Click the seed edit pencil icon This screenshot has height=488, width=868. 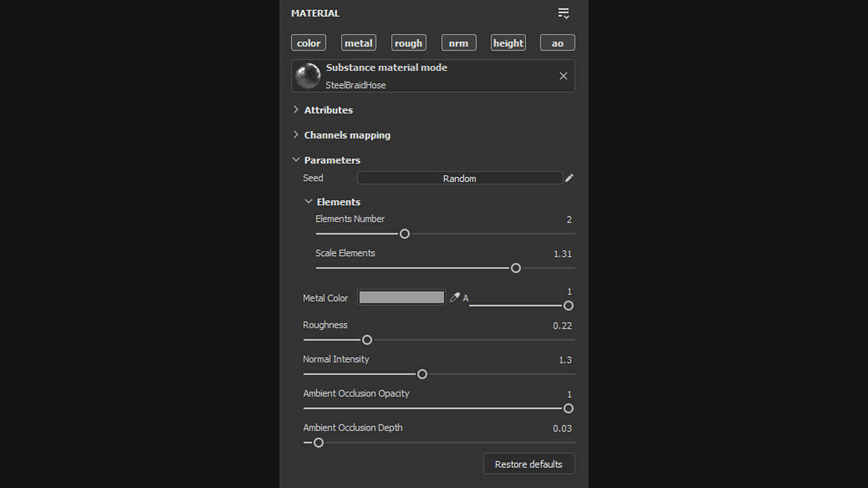(569, 178)
